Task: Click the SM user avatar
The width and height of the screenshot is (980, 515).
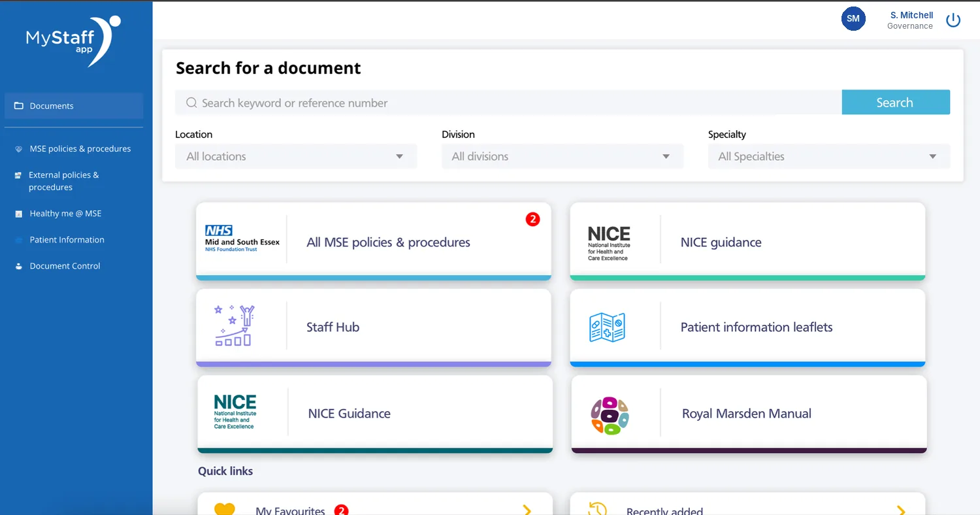Action: 853,19
